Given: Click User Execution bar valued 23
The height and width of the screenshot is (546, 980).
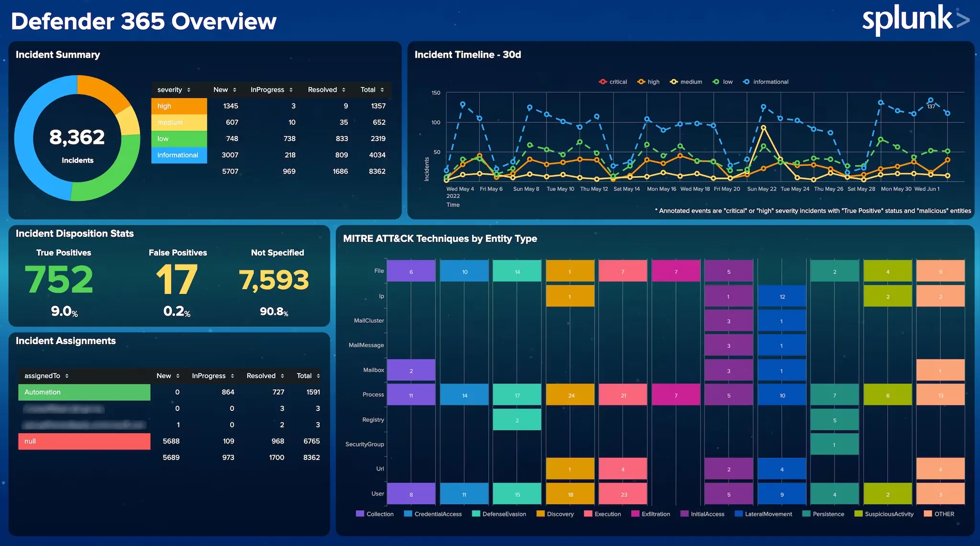Looking at the screenshot, I should 623,494.
